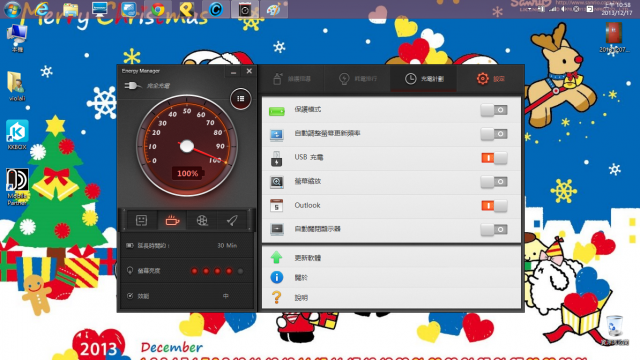Image resolution: width=640 pixels, height=360 pixels.
Task: Switch to the clock schedule tab
Action: 424,79
